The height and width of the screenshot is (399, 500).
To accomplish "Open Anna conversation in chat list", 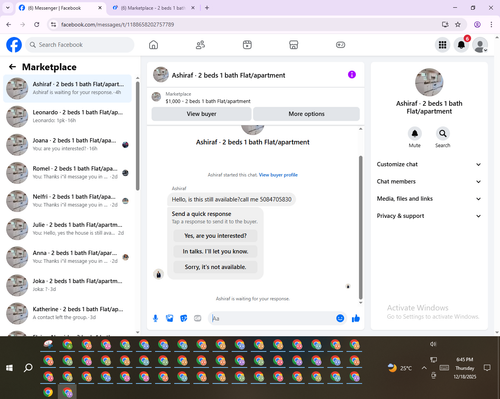I will (x=68, y=257).
